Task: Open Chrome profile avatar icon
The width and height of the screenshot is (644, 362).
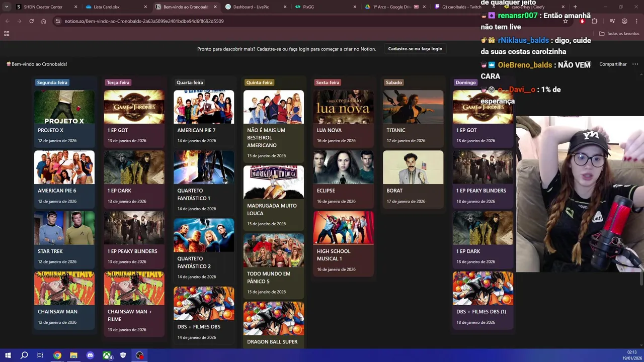Action: 624,21
